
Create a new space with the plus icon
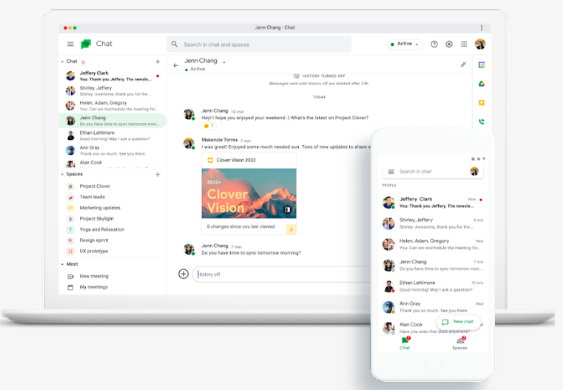click(157, 175)
